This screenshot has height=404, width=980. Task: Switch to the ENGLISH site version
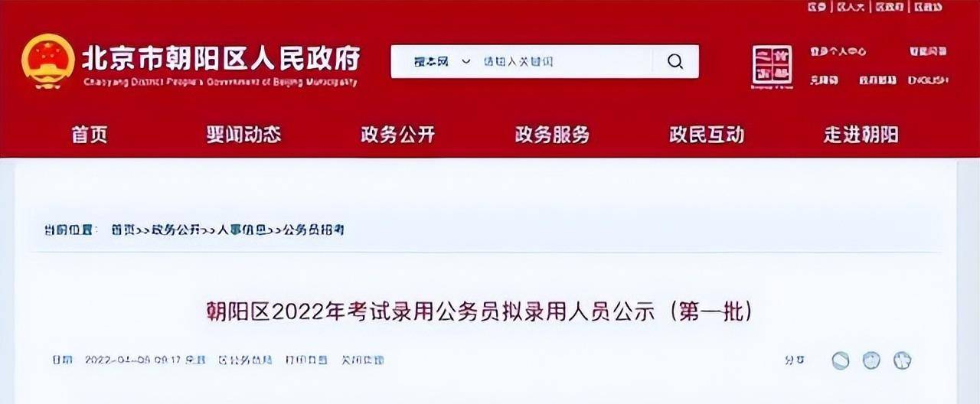(928, 80)
